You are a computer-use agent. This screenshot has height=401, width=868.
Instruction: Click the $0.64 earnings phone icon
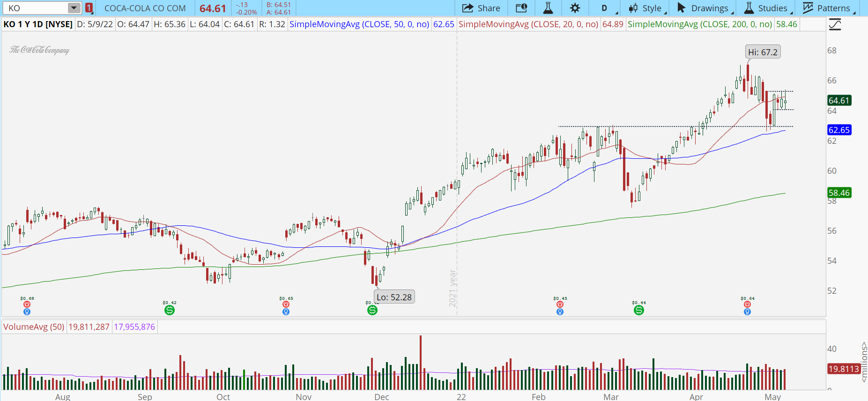click(748, 304)
